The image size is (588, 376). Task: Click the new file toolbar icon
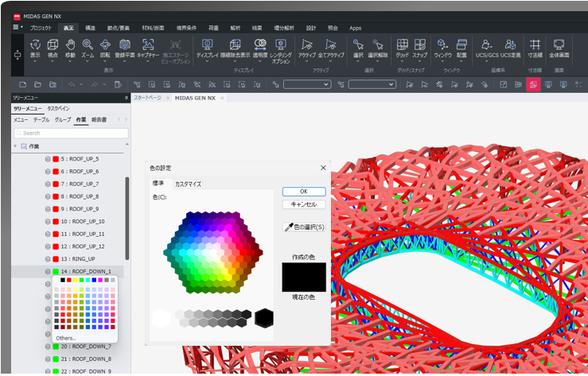pyautogui.click(x=23, y=84)
